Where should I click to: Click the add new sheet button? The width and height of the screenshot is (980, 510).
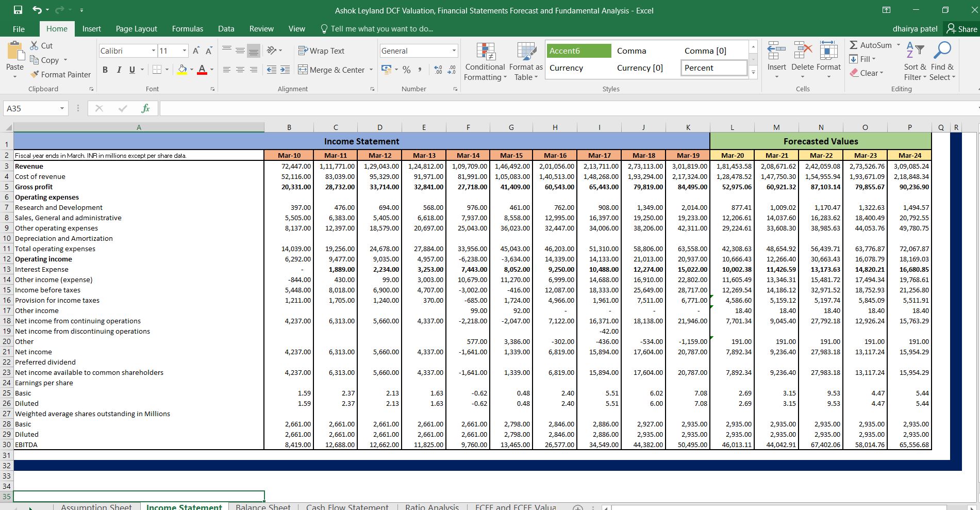pyautogui.click(x=578, y=507)
